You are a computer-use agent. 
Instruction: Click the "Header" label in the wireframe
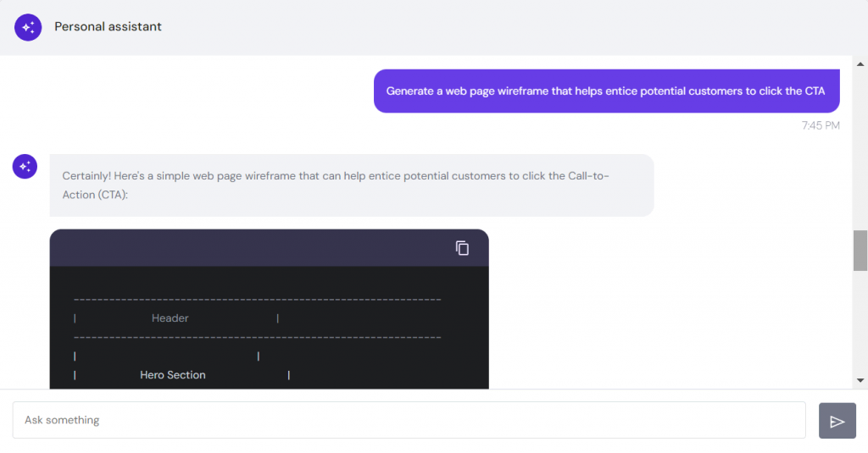click(x=170, y=318)
